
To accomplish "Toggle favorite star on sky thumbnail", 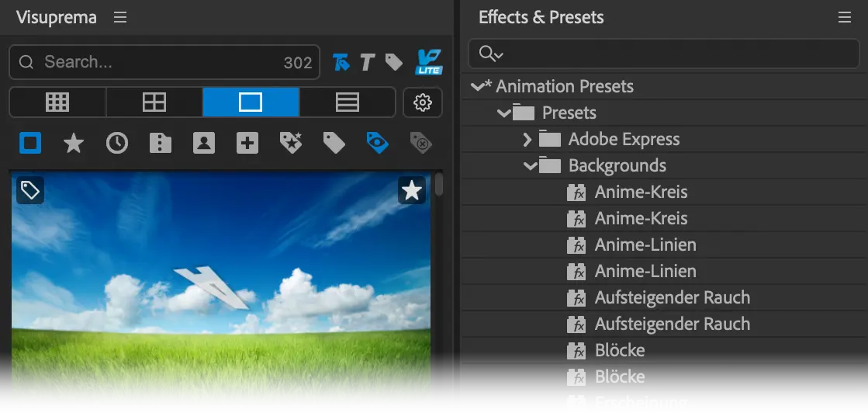I will tap(412, 191).
